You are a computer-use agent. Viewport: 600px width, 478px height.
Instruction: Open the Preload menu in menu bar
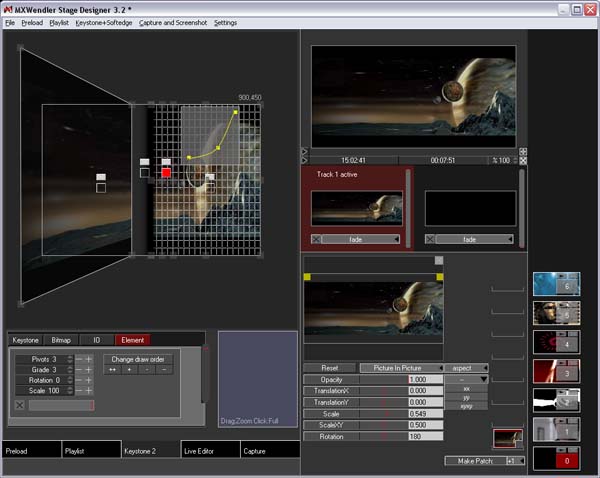(32, 23)
